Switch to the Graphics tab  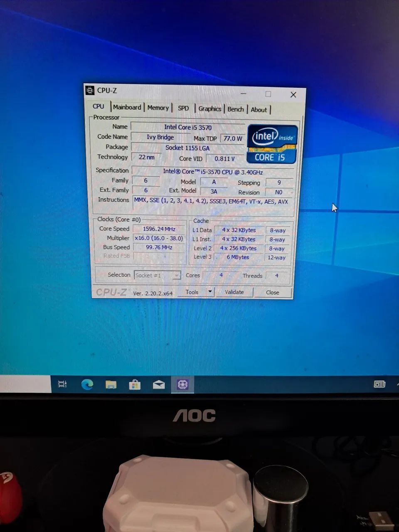tap(209, 108)
